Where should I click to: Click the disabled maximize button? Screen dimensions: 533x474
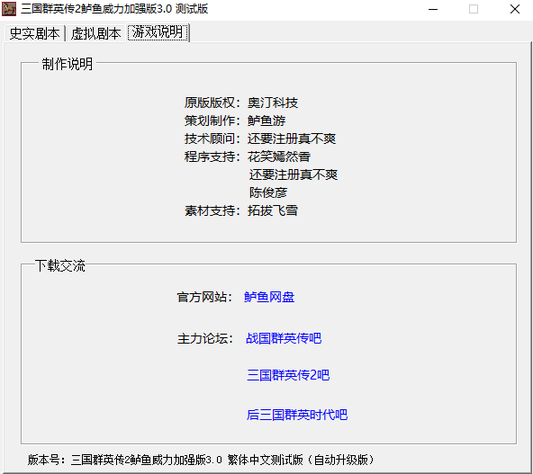coord(474,9)
